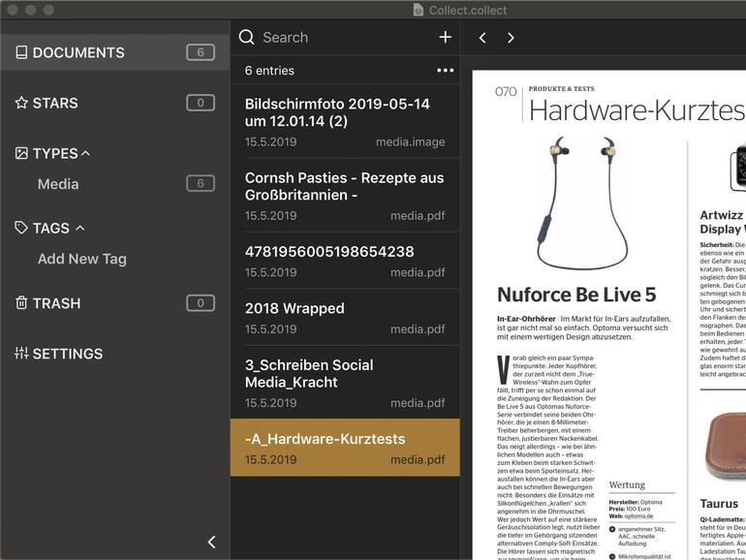Add a new entry with plus icon
This screenshot has width=746, height=560.
tap(446, 37)
